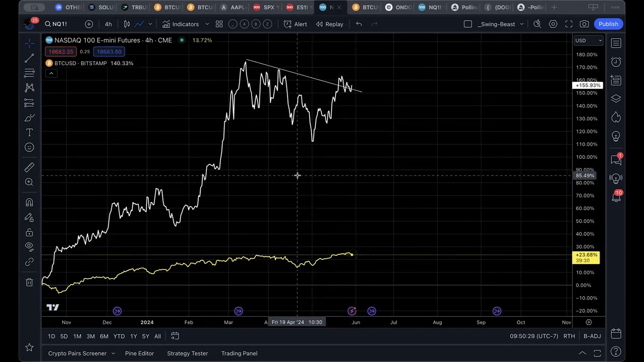Enter fullscreen mode
The height and width of the screenshot is (362, 644).
(569, 24)
